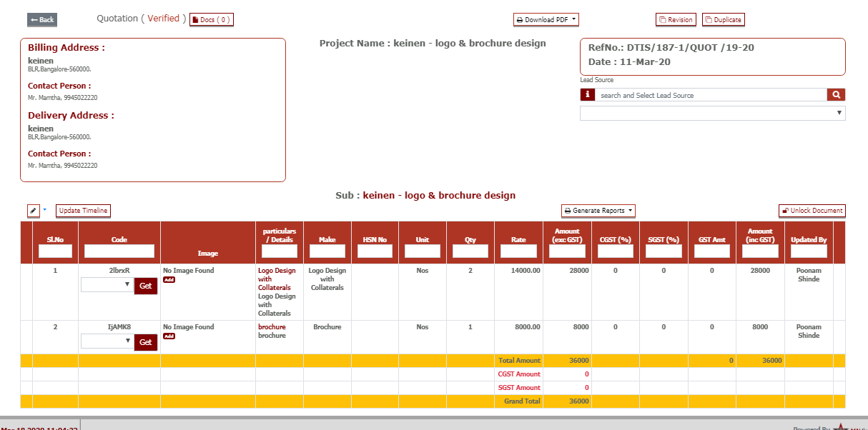Image resolution: width=868 pixels, height=430 pixels.
Task: Open code select dropdown in row IjAMK8
Action: [107, 341]
